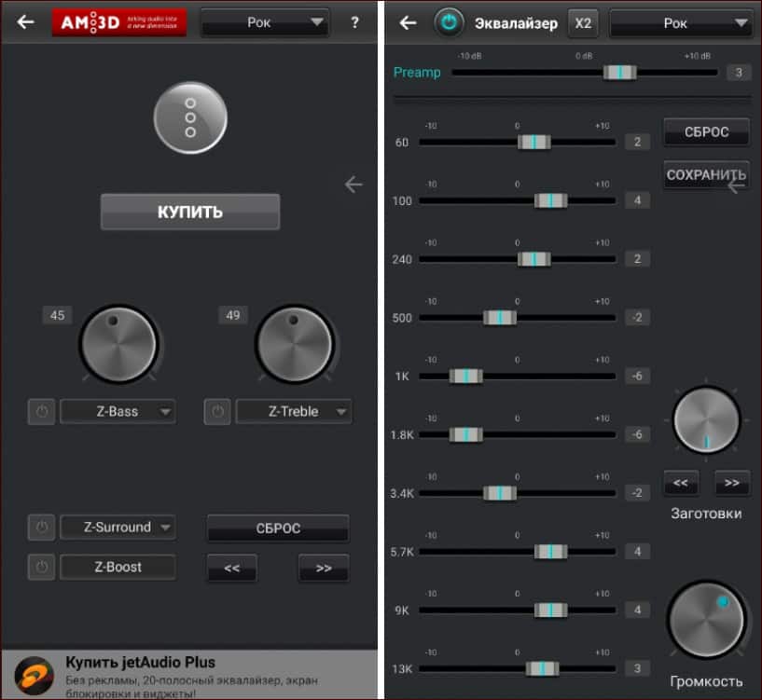This screenshot has height=700, width=762.
Task: Enable the Z-Surround power toggle
Action: click(42, 527)
